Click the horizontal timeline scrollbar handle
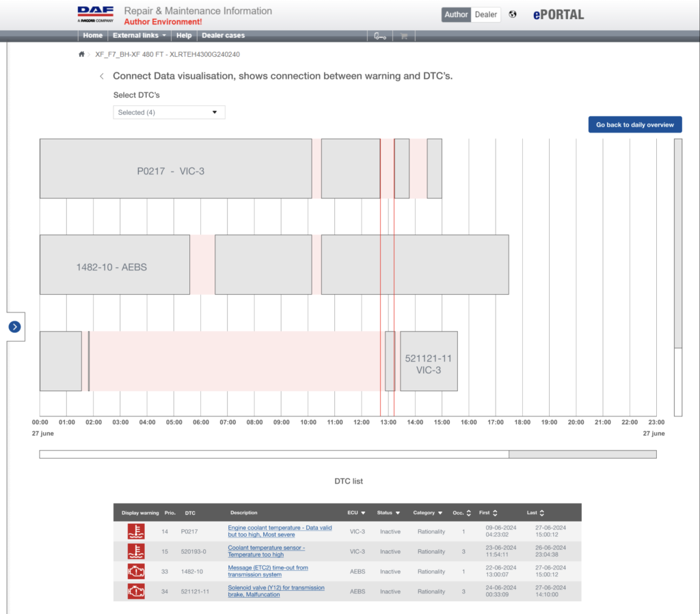This screenshot has width=700, height=614. click(x=582, y=454)
